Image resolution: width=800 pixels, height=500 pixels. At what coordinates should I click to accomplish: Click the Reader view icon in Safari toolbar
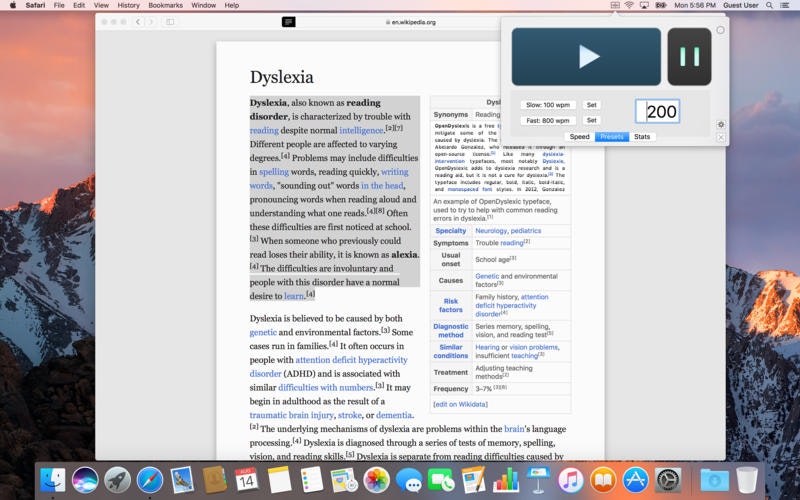coord(289,21)
